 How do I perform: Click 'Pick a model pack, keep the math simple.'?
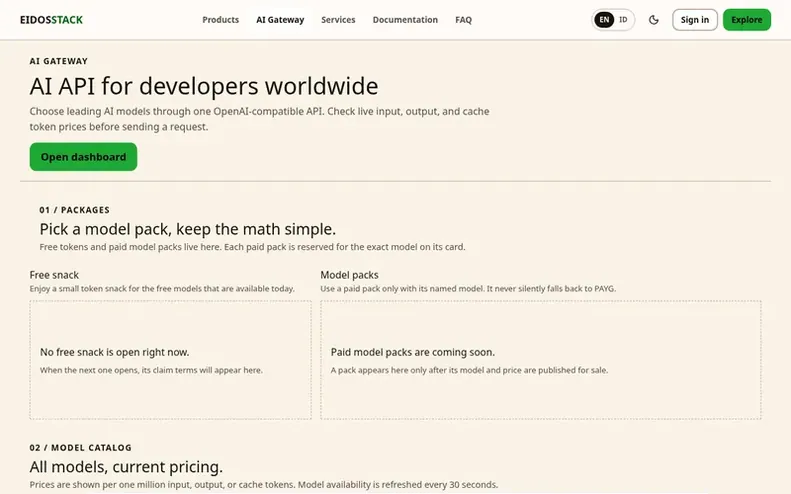(188, 229)
